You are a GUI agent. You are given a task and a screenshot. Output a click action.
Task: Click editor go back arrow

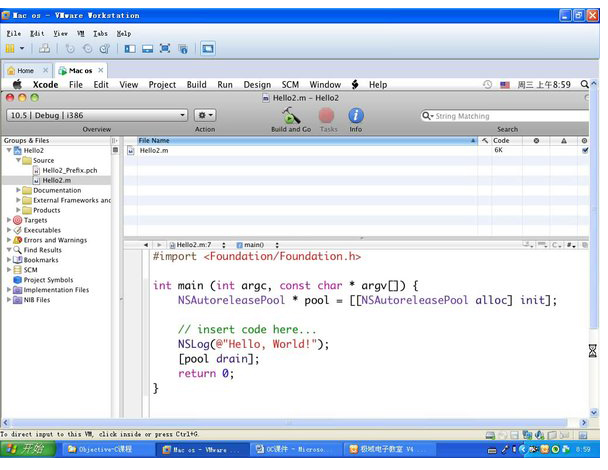click(146, 245)
